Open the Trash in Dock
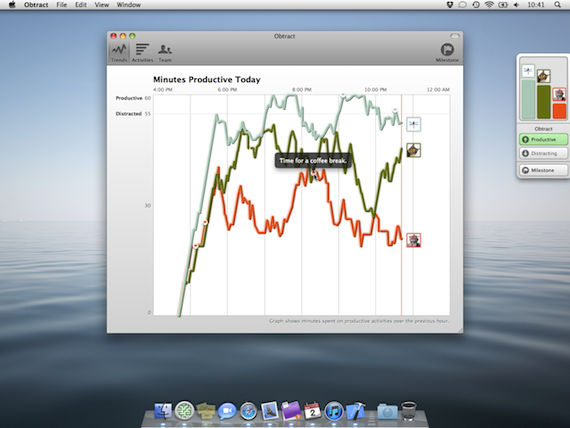Screen dimensions: 570x428 click(x=409, y=411)
